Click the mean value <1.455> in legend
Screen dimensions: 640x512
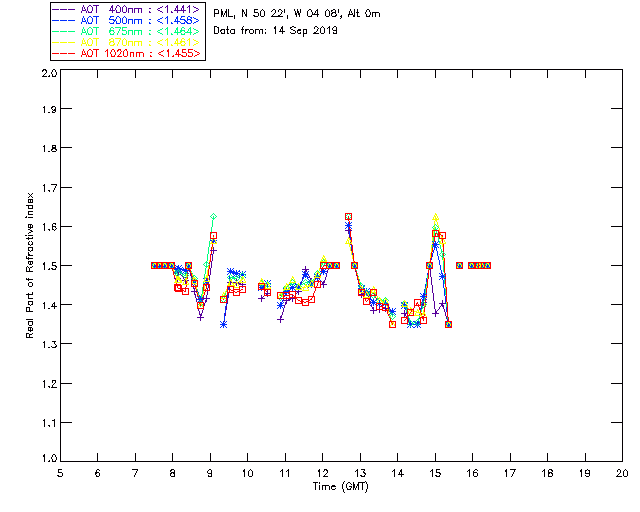click(179, 53)
